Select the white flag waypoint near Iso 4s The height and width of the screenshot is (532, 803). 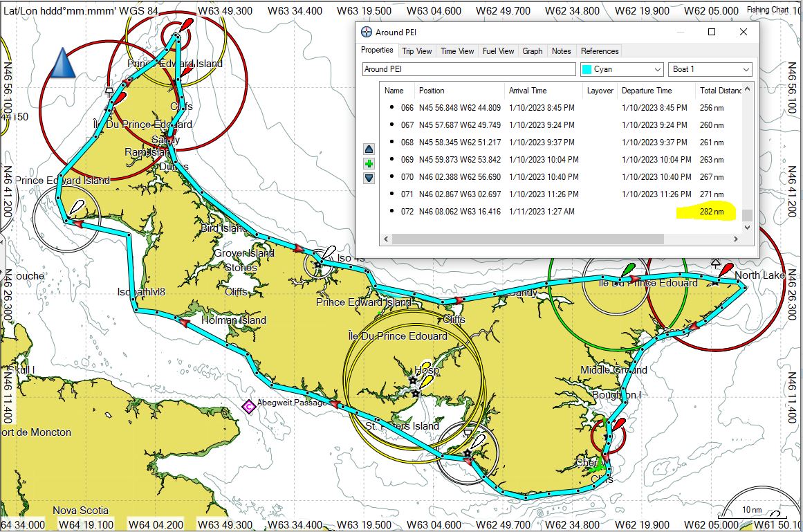click(x=329, y=253)
